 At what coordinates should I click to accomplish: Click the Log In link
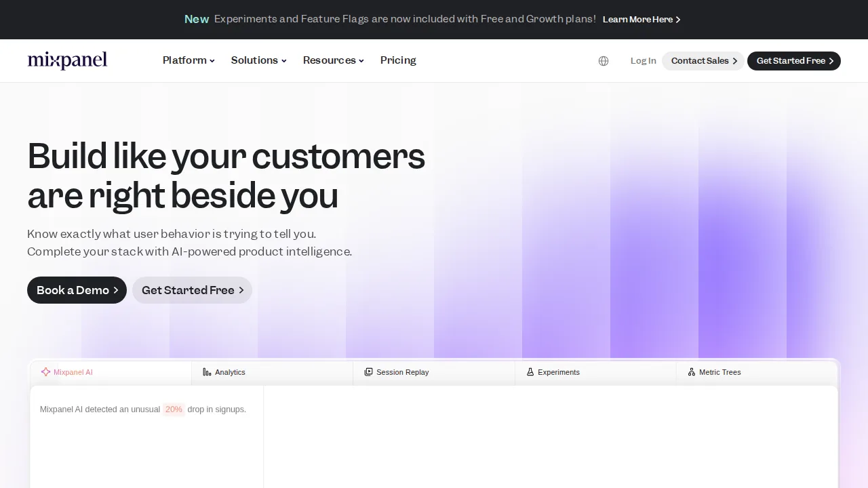pos(643,61)
